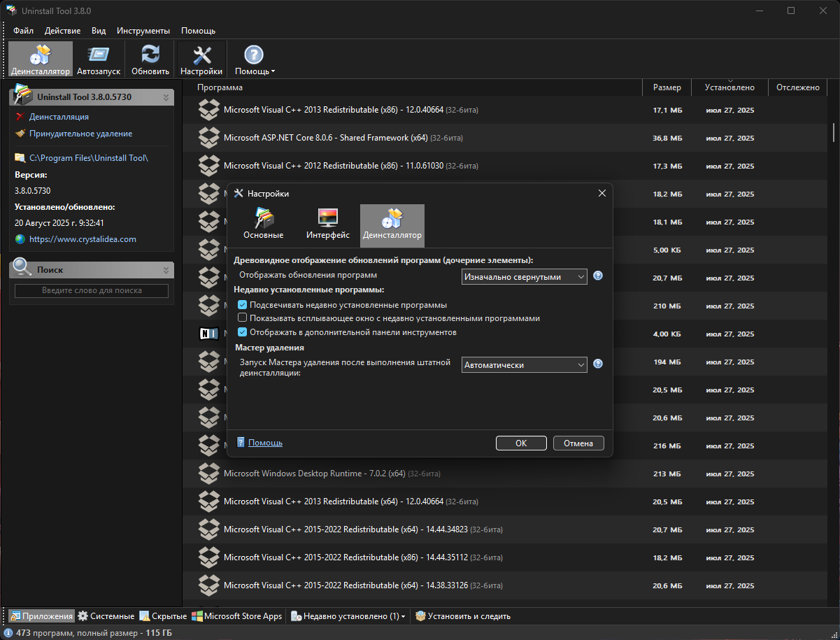Click help icon next to Изначально свернутыми
Viewport: 840px width, 640px height.
(598, 276)
